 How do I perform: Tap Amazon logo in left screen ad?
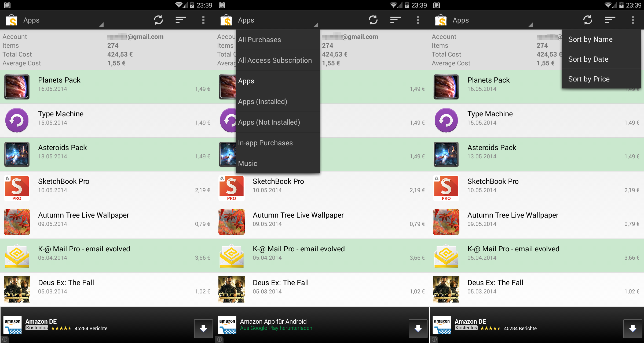click(x=13, y=325)
